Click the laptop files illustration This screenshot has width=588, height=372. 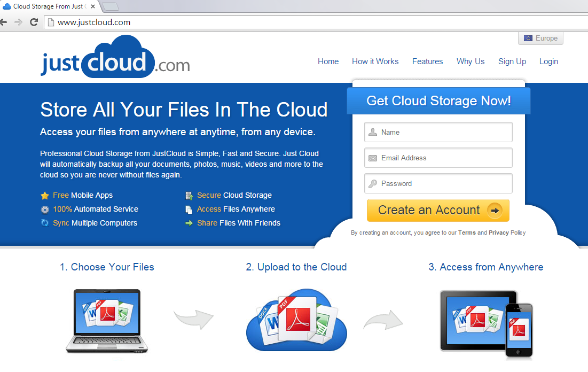(106, 321)
